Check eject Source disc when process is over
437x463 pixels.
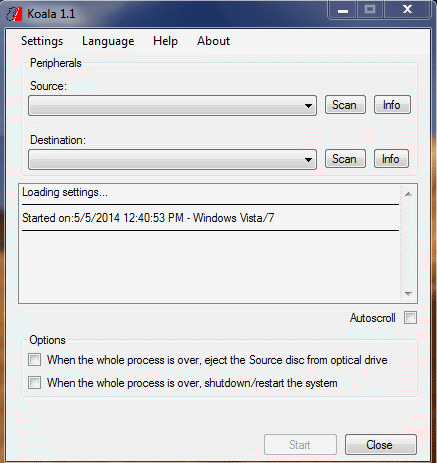point(35,360)
